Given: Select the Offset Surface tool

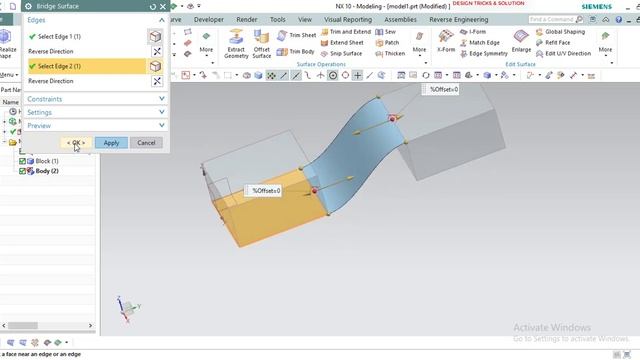Looking at the screenshot, I should (262, 44).
